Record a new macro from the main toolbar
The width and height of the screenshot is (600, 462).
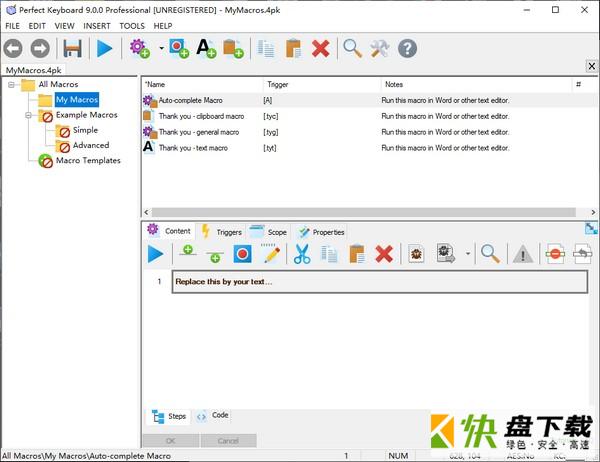[x=179, y=49]
